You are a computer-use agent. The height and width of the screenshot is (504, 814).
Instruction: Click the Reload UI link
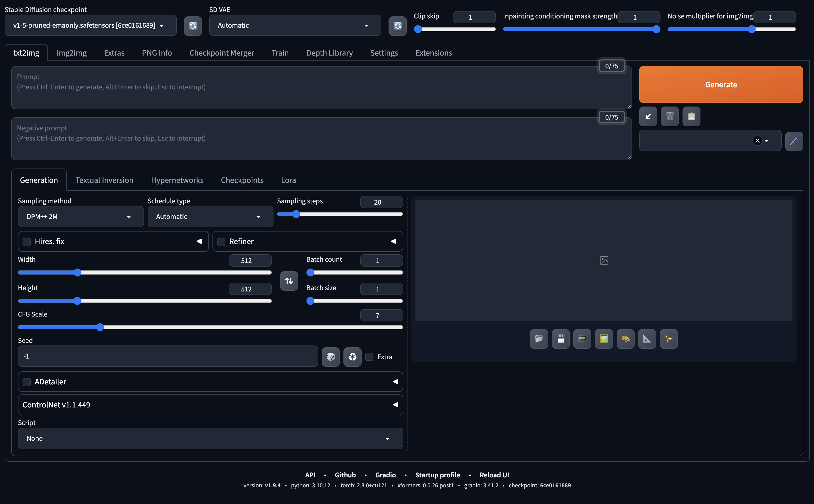coord(494,475)
